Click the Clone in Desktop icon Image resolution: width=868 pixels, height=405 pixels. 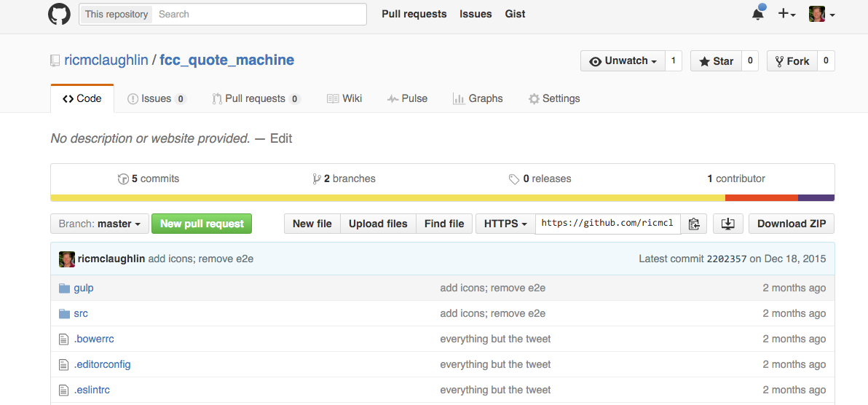(x=728, y=224)
